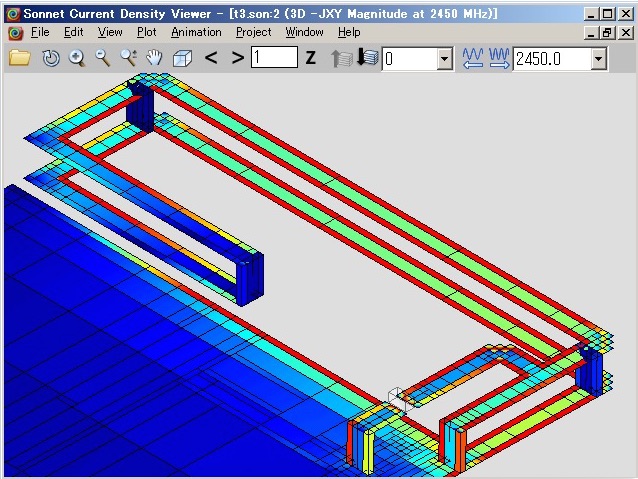Image resolution: width=638 pixels, height=479 pixels.
Task: Open the View menu
Action: click(x=110, y=32)
